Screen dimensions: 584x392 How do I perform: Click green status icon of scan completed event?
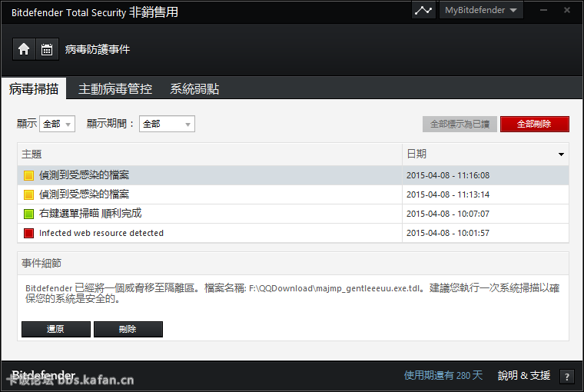click(28, 214)
